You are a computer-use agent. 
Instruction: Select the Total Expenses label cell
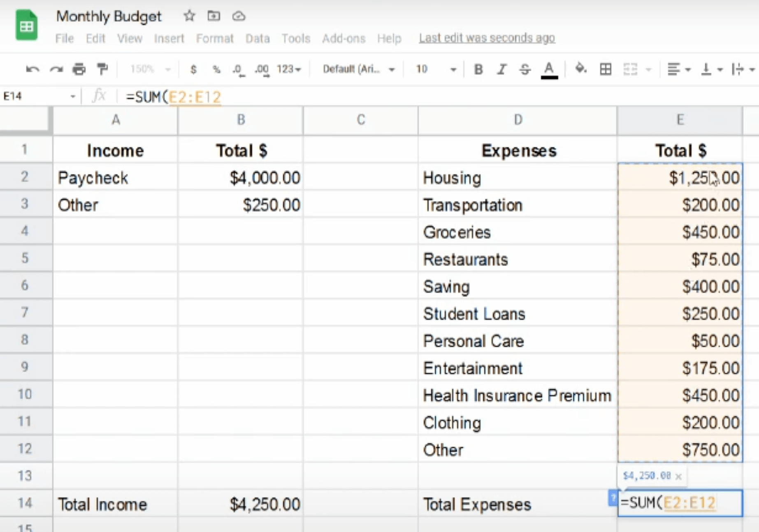coord(518,504)
